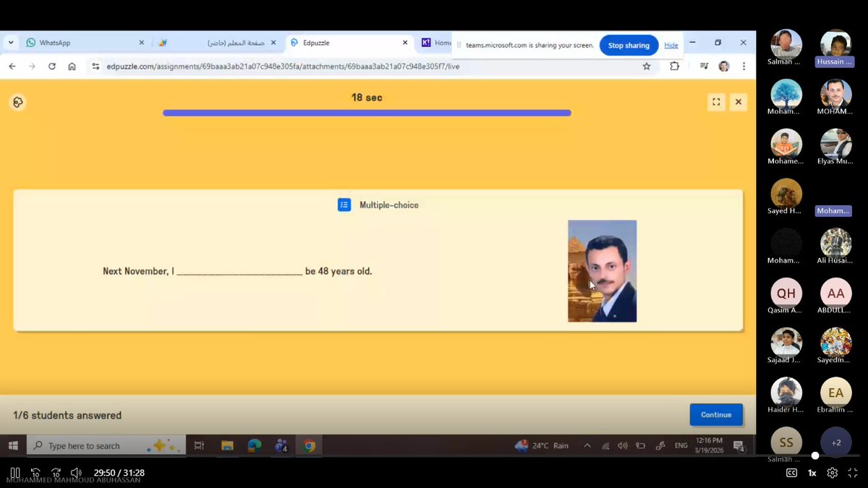Screen dimensions: 868x488
Task: Toggle closed captions CC button
Action: [x=791, y=473]
